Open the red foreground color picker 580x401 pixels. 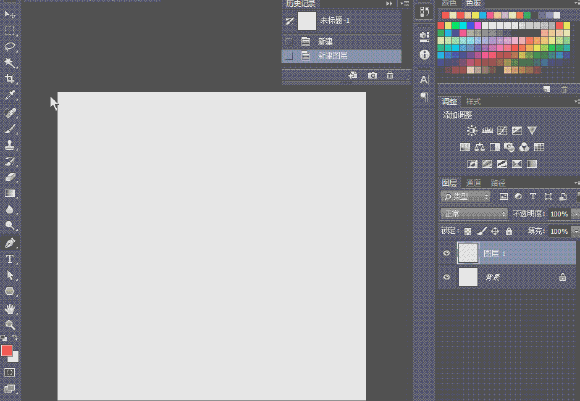pyautogui.click(x=7, y=351)
